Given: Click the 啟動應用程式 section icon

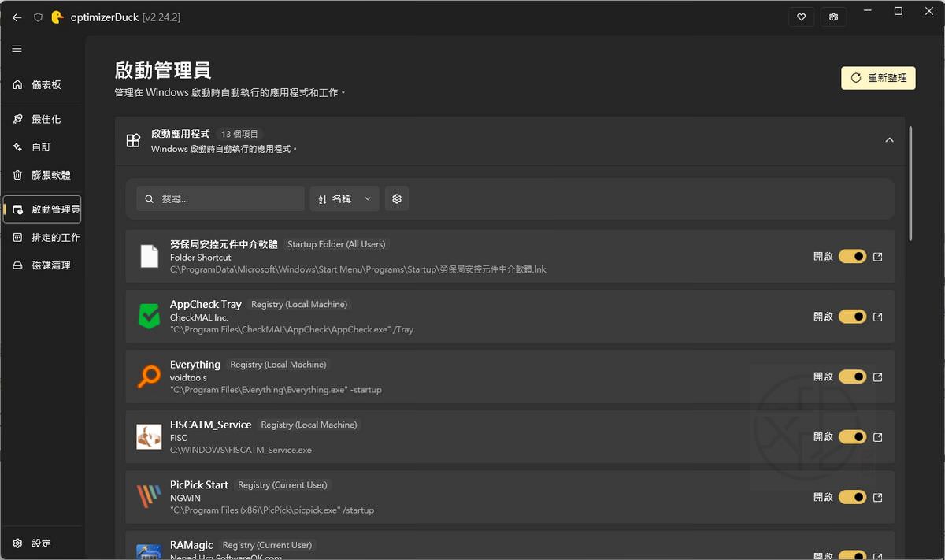Looking at the screenshot, I should [x=134, y=141].
